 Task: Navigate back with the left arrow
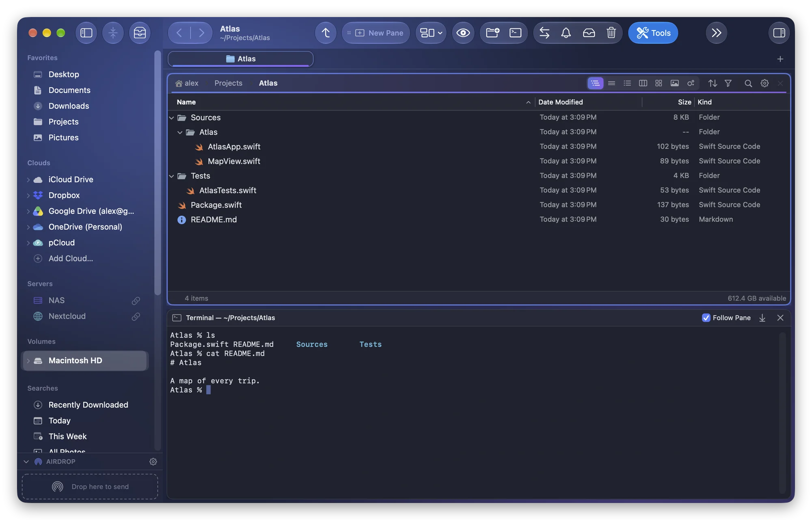pos(179,33)
